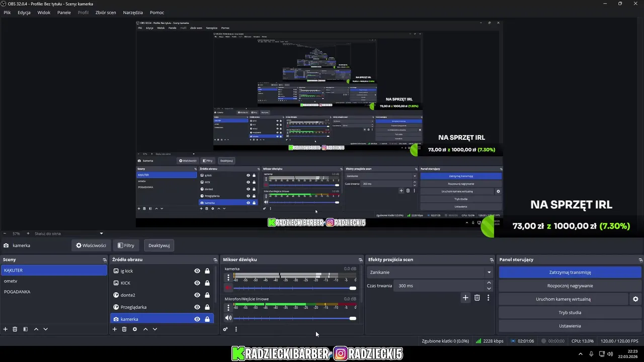Zoom out the preview with minus icon
Image resolution: width=644 pixels, height=362 pixels.
tap(5, 233)
